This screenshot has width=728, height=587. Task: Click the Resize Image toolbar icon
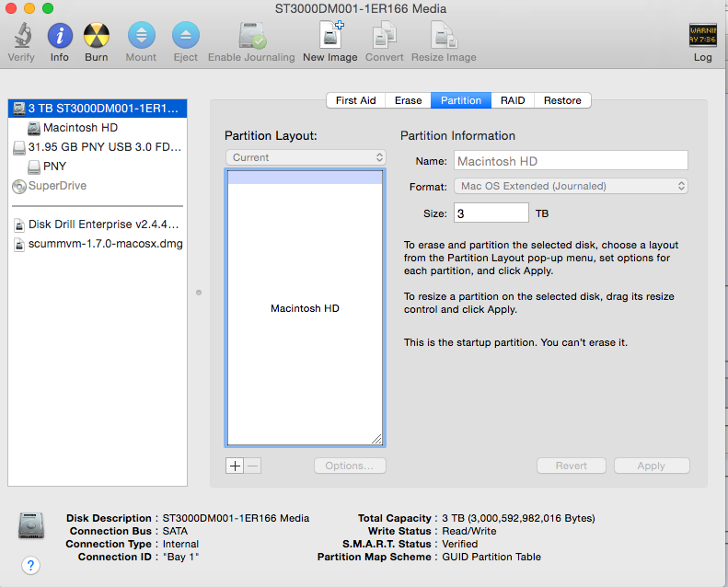444,35
